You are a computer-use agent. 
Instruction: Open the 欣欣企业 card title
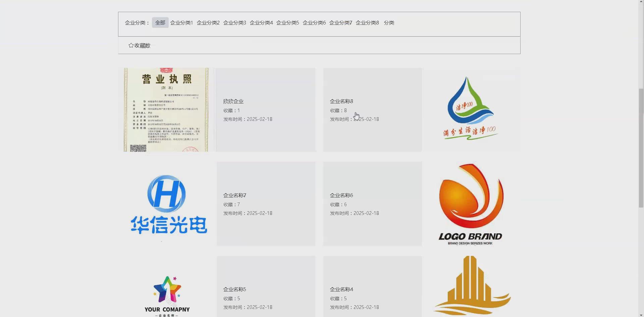tap(233, 101)
